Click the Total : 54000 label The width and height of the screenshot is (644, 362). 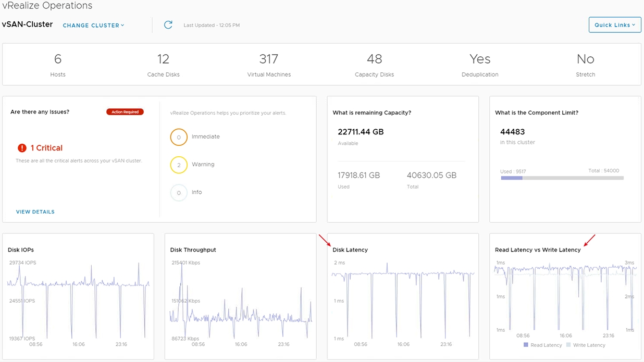[603, 171]
